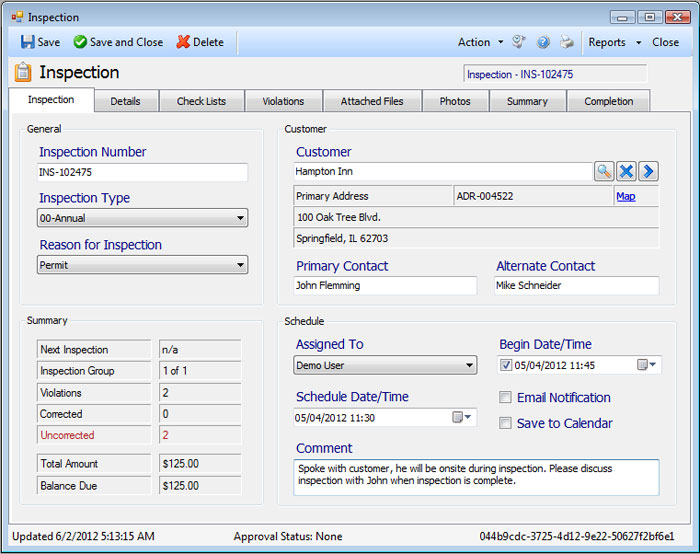This screenshot has width=700, height=554.
Task: Click the Save floppy disk icon
Action: pos(27,42)
